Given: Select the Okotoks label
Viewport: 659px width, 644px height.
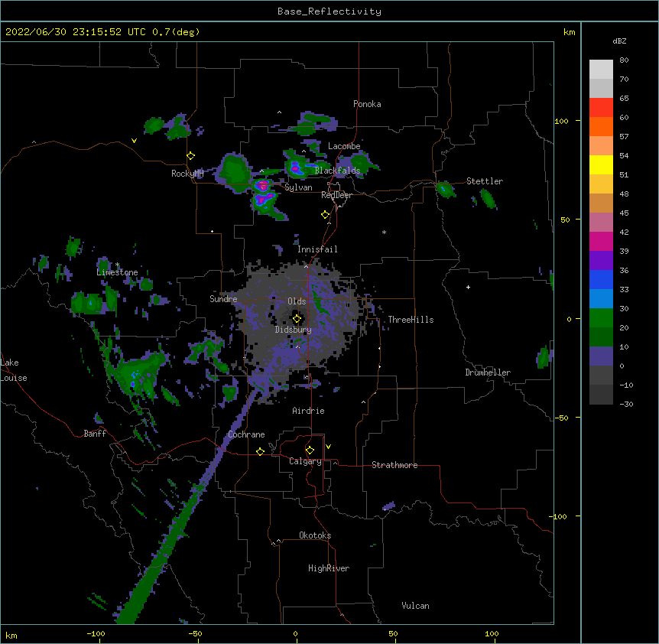Looking at the screenshot, I should [x=315, y=535].
